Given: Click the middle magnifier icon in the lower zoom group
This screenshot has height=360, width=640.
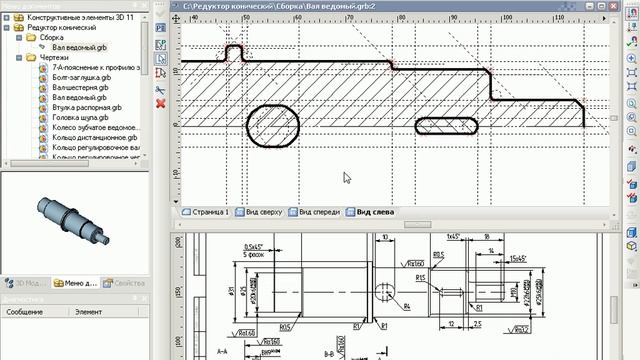Looking at the screenshot, I should 632,118.
